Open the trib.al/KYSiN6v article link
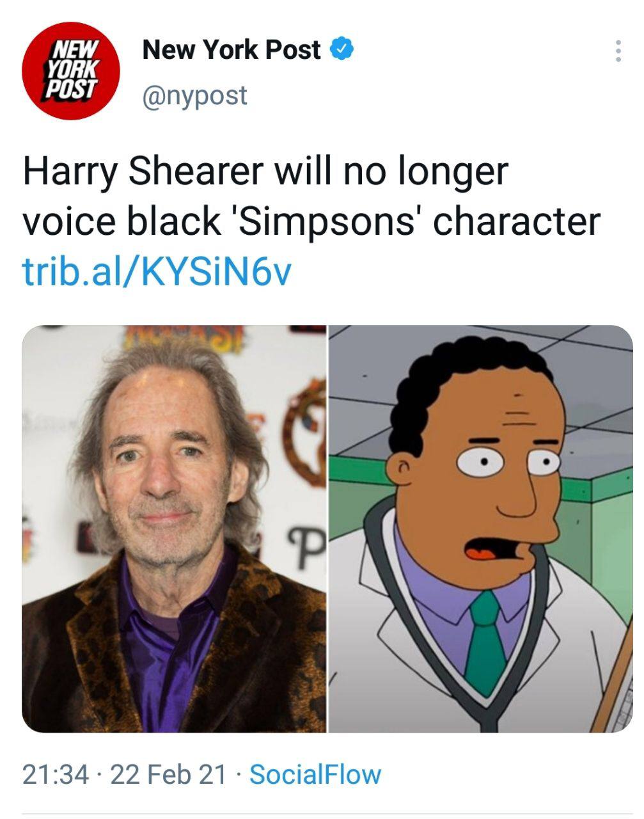This screenshot has height=819, width=644. click(156, 271)
